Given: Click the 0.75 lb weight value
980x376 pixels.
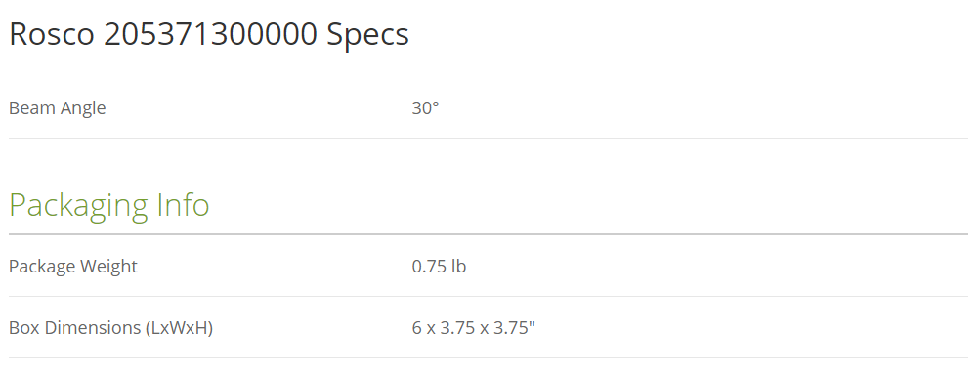Looking at the screenshot, I should pos(439,266).
